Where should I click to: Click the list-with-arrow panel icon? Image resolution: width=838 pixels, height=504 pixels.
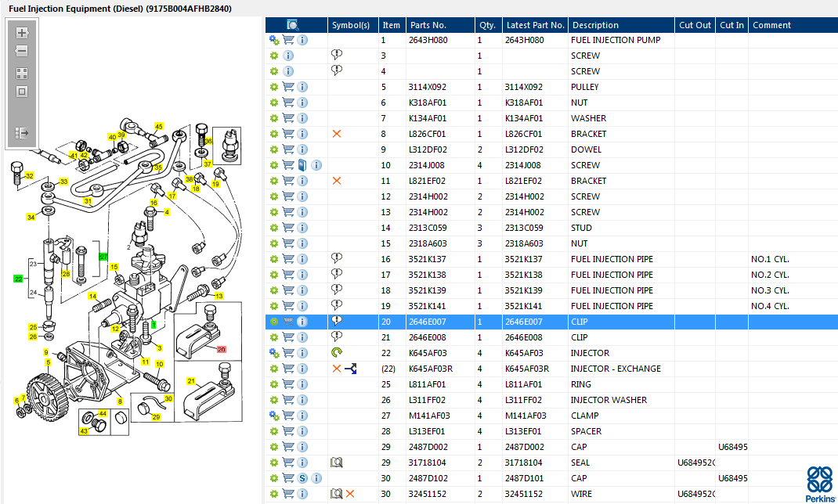[x=21, y=133]
